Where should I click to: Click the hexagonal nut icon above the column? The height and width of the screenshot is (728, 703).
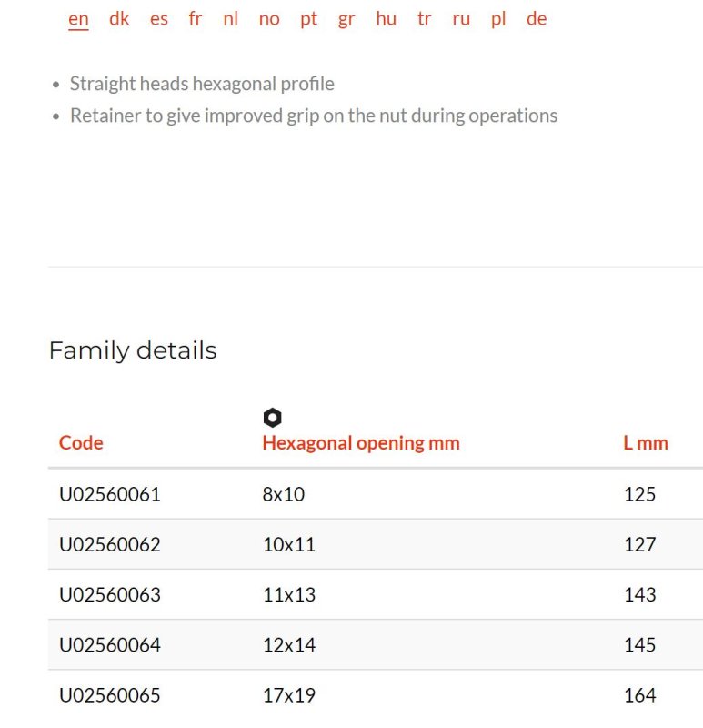[273, 418]
